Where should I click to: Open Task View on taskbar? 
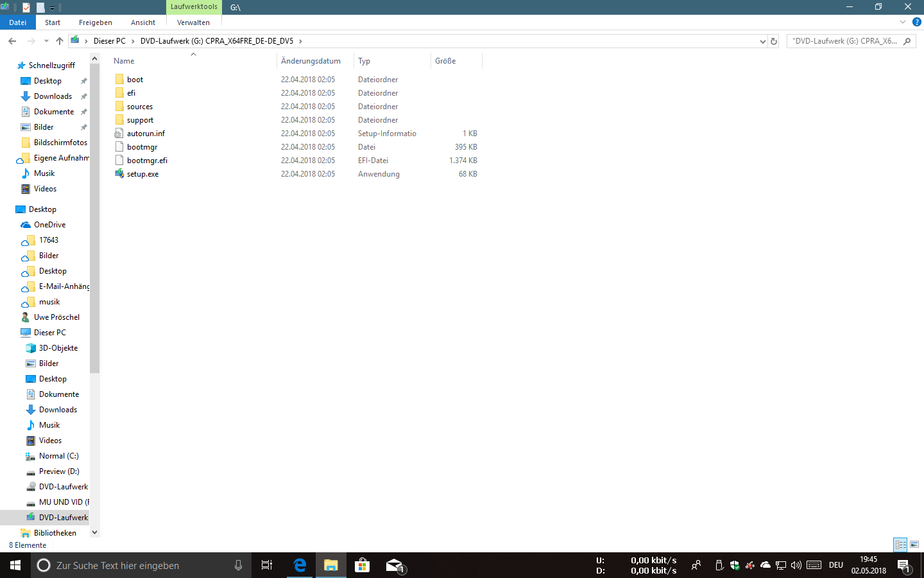(x=267, y=565)
